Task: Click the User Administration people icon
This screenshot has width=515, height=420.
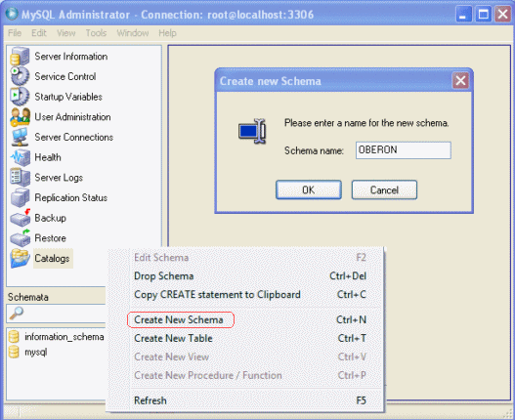Action: [x=21, y=117]
